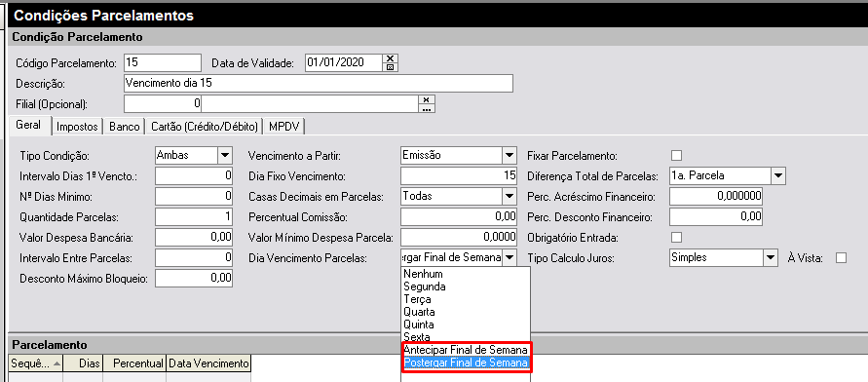This screenshot has width=868, height=382.
Task: Clear the Data de Validade date (x icon)
Action: coord(391,58)
